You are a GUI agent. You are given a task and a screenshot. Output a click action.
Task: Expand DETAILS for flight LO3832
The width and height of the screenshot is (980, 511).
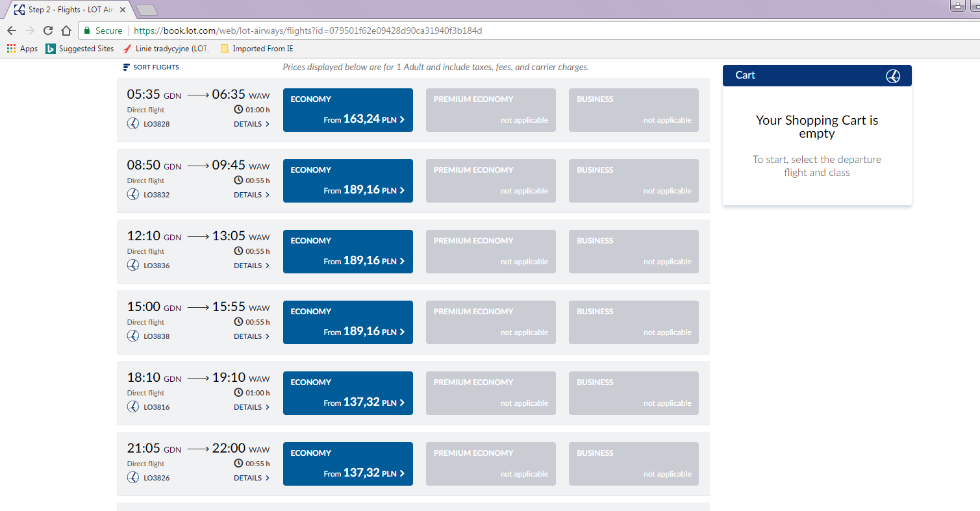click(252, 195)
